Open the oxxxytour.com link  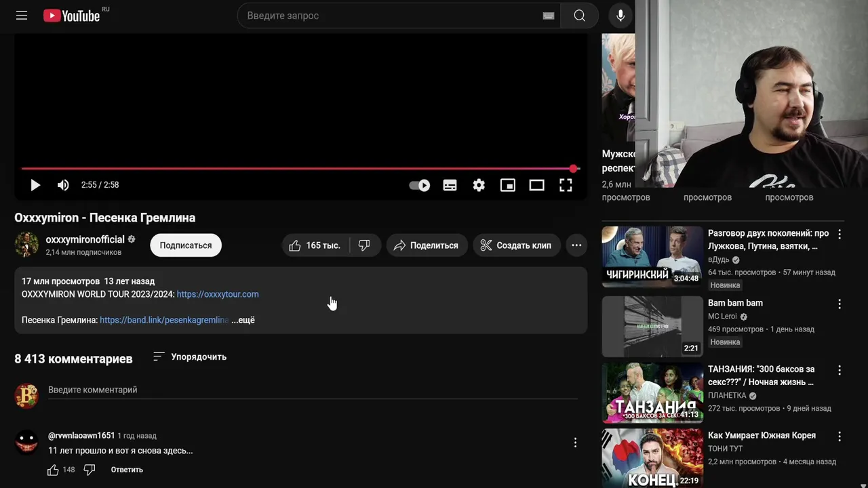[218, 294]
